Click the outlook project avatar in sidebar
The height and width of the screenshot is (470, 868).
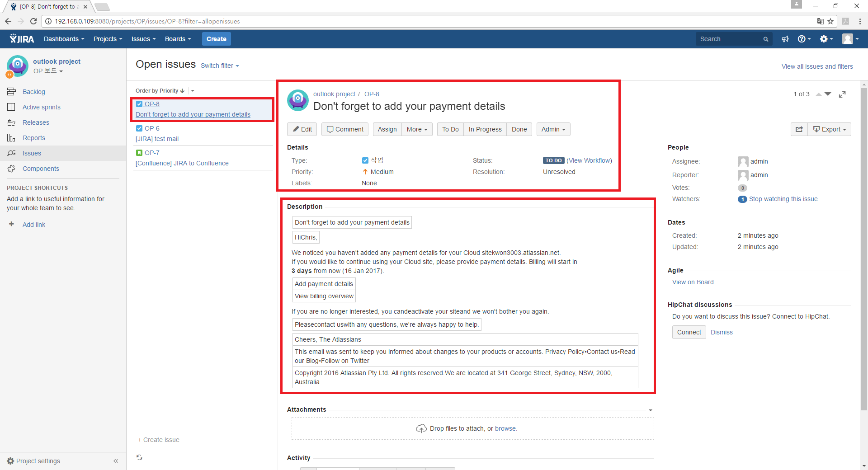(x=18, y=66)
